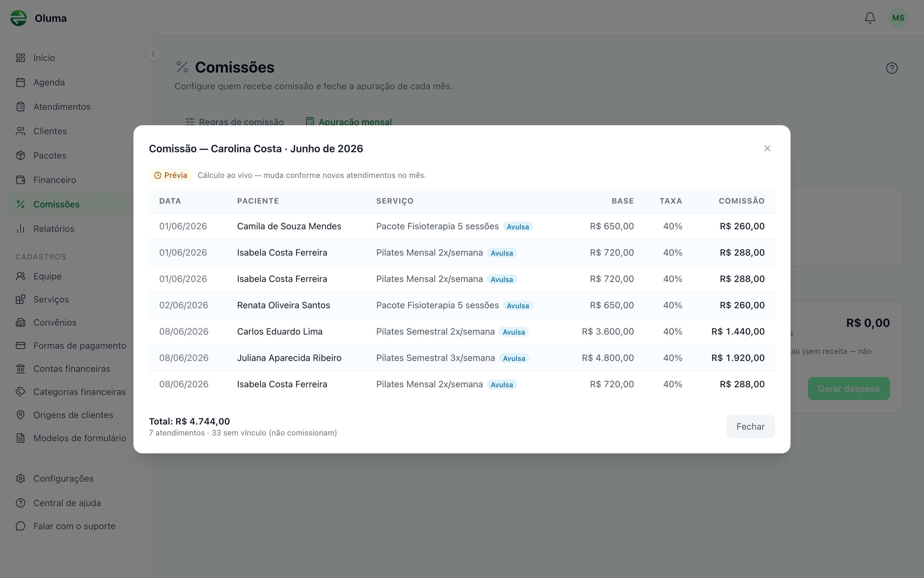This screenshot has width=924, height=578.
Task: Click the Prévia status badge
Action: 170,175
